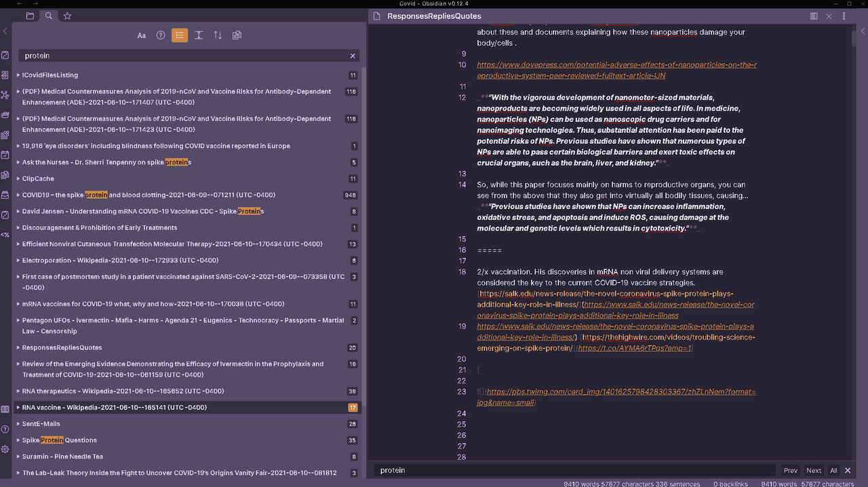The image size is (868, 487).
Task: Open the Settings gear
Action: (x=5, y=449)
